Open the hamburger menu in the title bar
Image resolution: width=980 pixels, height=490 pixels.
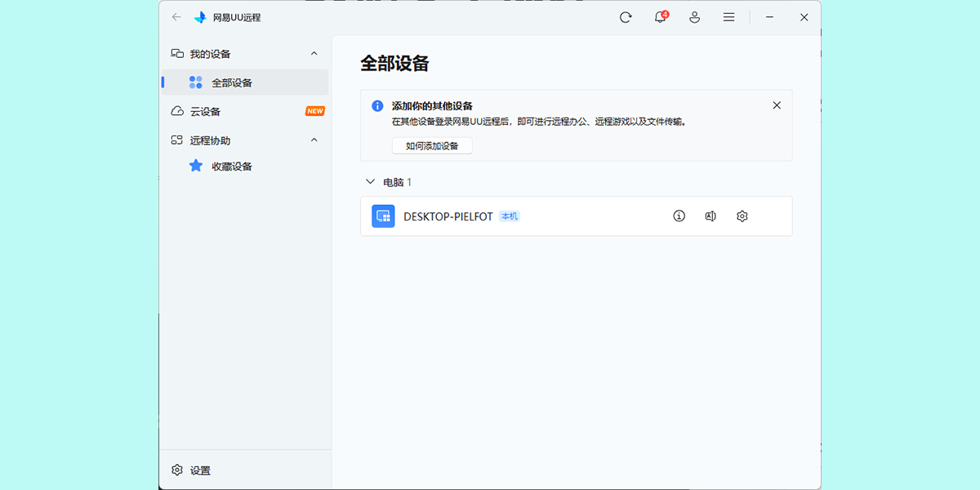(728, 16)
